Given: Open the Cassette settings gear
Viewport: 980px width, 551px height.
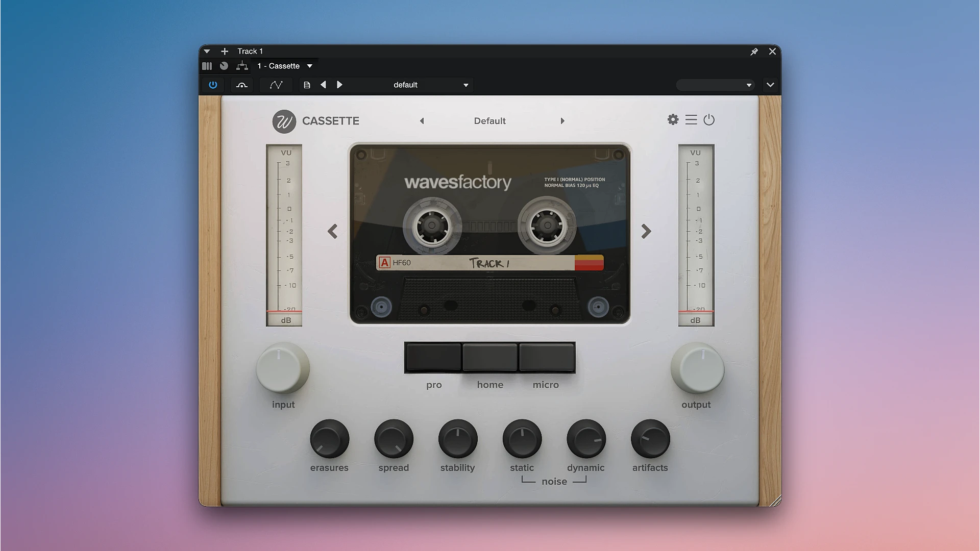Looking at the screenshot, I should tap(673, 120).
